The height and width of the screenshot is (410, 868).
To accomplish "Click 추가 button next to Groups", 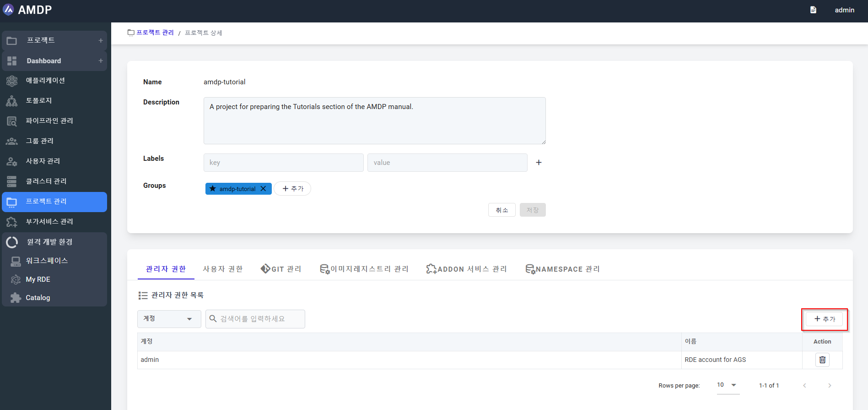I will pyautogui.click(x=292, y=189).
